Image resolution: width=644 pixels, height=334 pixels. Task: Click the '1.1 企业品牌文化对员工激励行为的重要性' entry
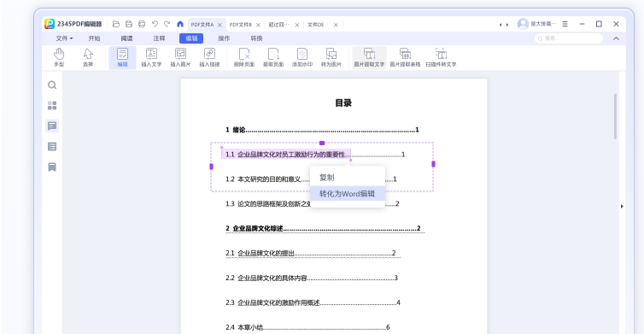[315, 155]
